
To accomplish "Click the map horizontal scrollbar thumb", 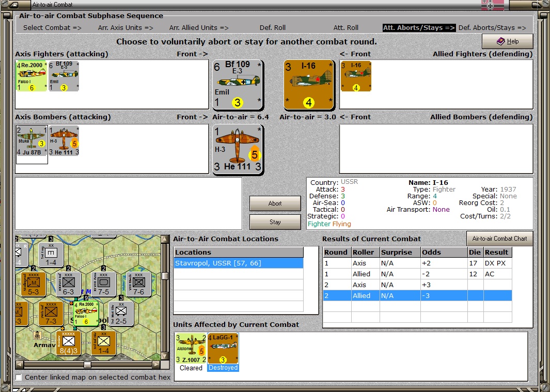I will (x=87, y=365).
